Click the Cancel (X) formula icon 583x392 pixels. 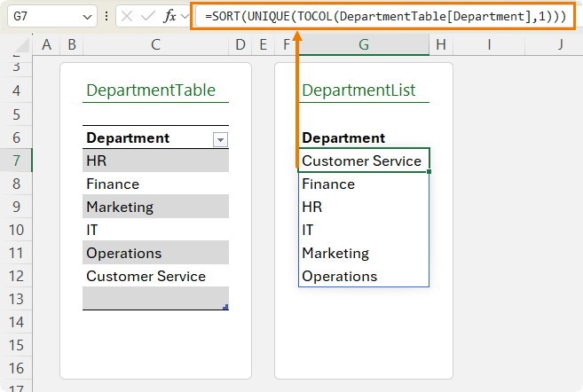coord(127,16)
